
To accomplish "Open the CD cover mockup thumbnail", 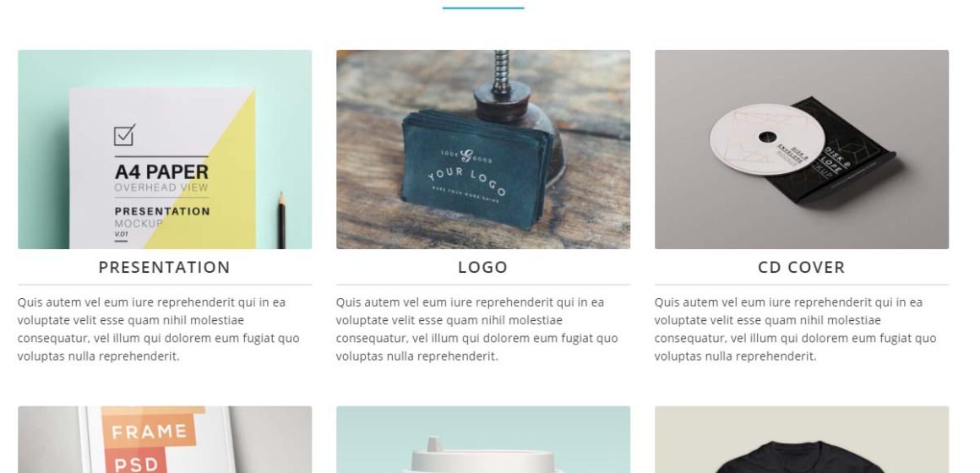I will coord(801,150).
